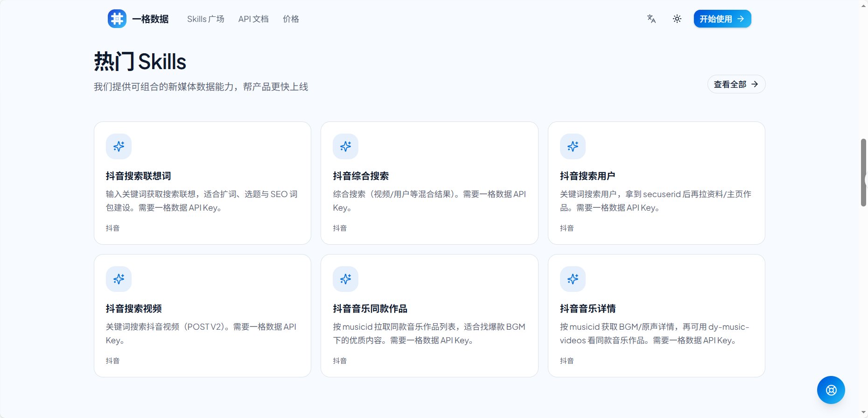Click sparkle icon on 抖音搜索联想词 card
Viewport: 868px width, 418px height.
click(119, 146)
